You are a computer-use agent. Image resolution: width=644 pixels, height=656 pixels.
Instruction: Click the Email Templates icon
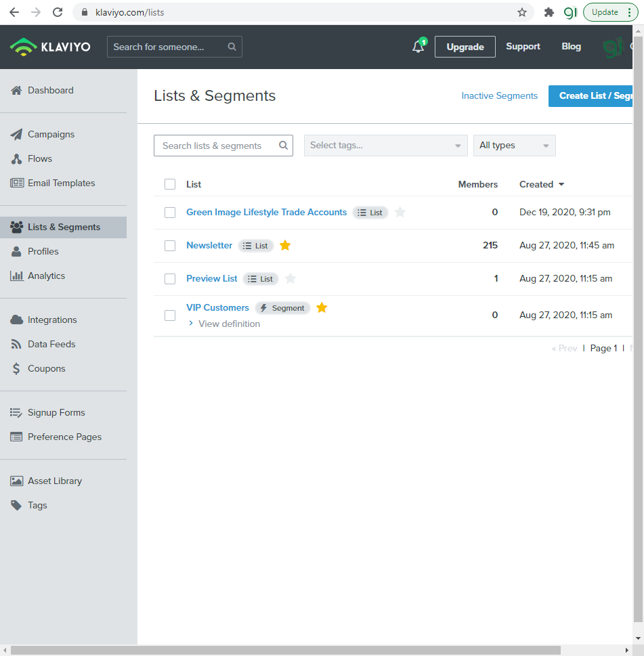tap(17, 183)
